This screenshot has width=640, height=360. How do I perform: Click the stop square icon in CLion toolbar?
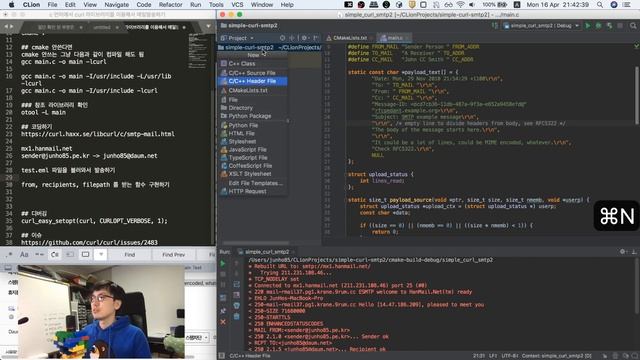pyautogui.click(x=620, y=26)
